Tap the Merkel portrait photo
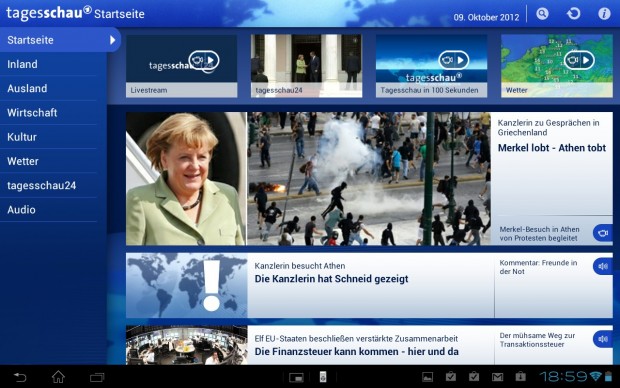Image resolution: width=620 pixels, height=388 pixels. 186,179
